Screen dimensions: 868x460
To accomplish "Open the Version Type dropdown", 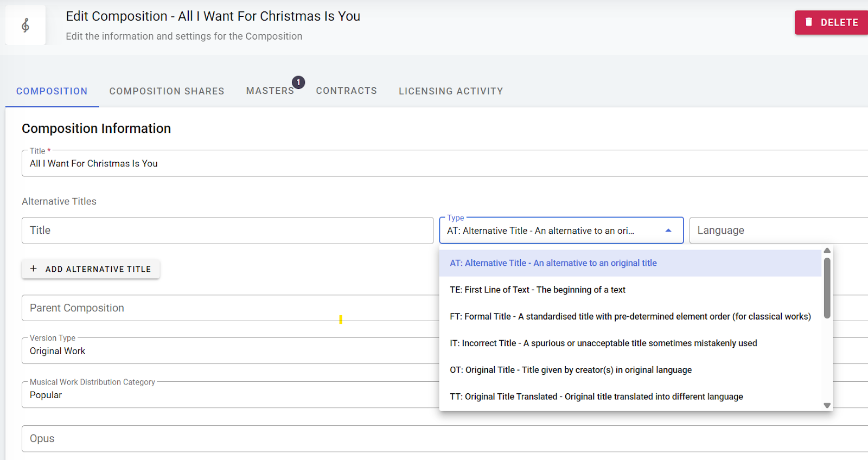I will [228, 351].
